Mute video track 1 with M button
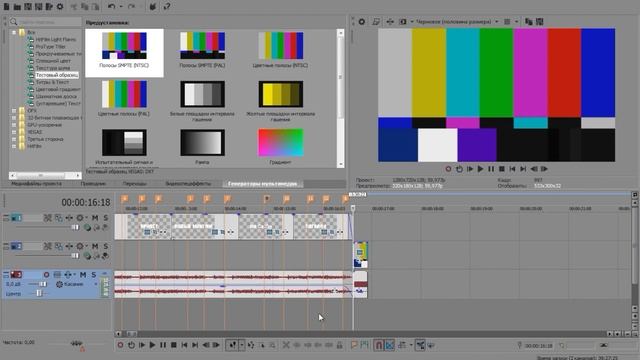This screenshot has width=640, height=360. coord(95,218)
